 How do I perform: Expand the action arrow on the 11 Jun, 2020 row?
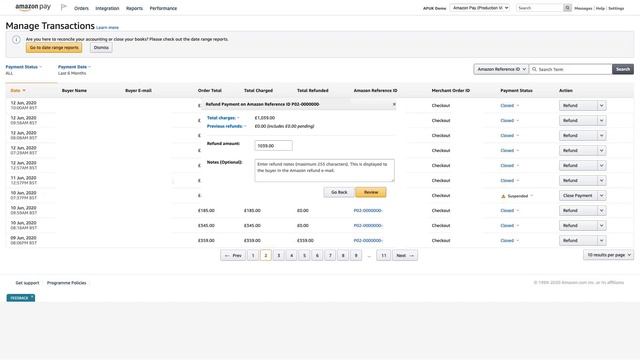601,180
